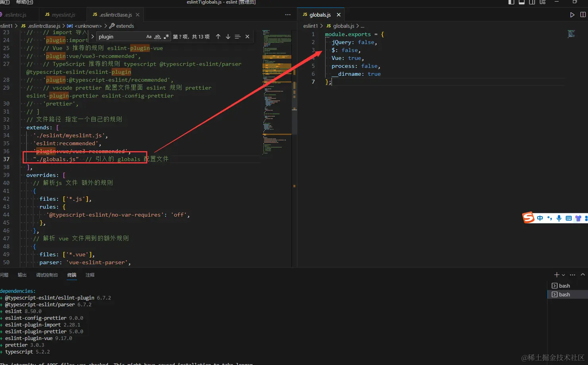The height and width of the screenshot is (365, 588).
Task: Toggle regular expression search in find widget
Action: (166, 36)
